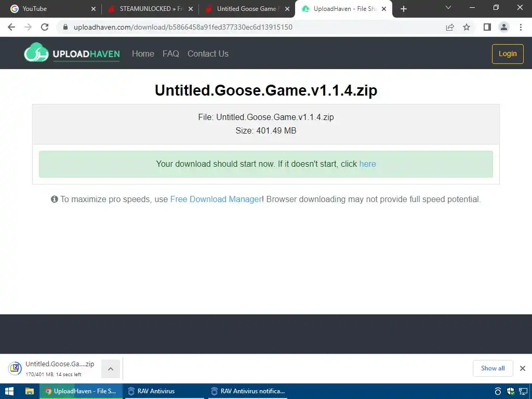This screenshot has width=532, height=399.
Task: Open the Home navigation link
Action: [x=143, y=54]
